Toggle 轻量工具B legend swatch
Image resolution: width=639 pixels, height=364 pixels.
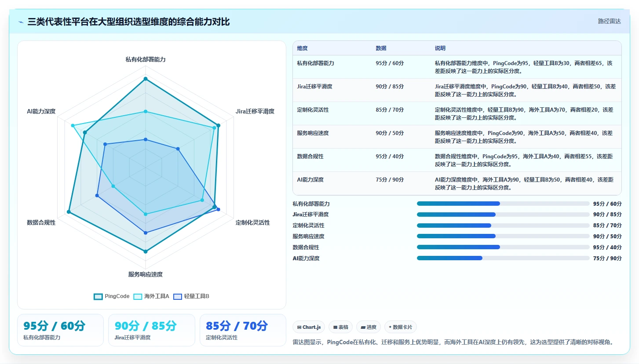pyautogui.click(x=178, y=296)
